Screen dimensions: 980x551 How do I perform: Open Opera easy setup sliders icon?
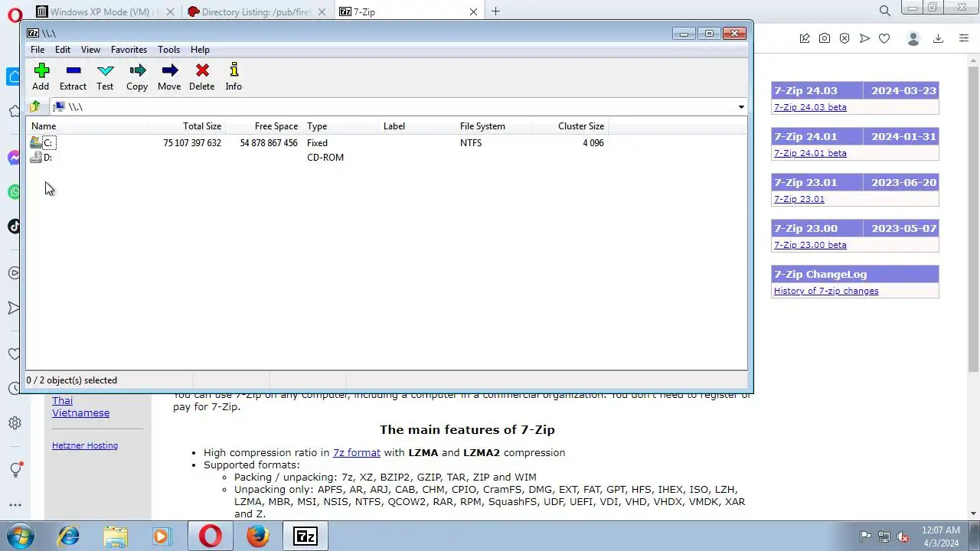[x=964, y=38]
